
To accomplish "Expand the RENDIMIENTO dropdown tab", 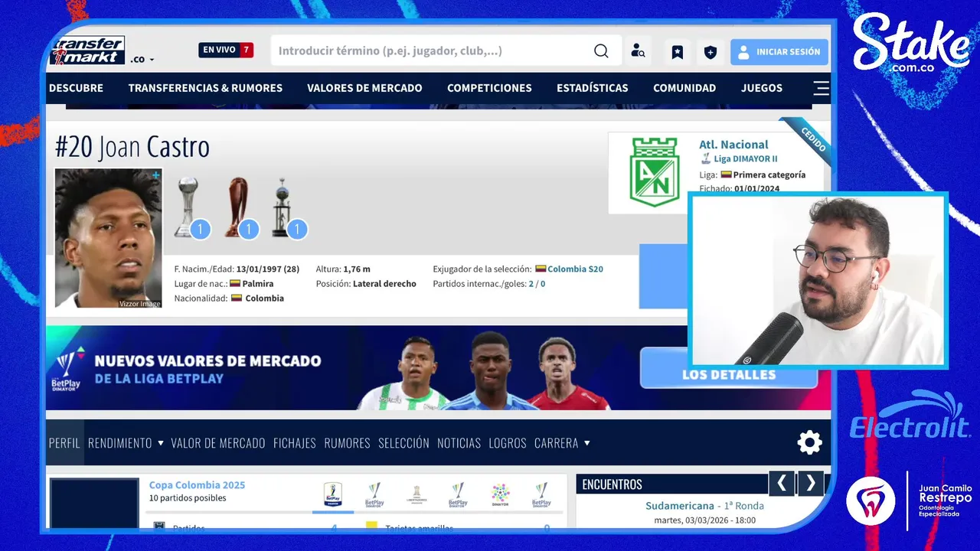I will [126, 443].
